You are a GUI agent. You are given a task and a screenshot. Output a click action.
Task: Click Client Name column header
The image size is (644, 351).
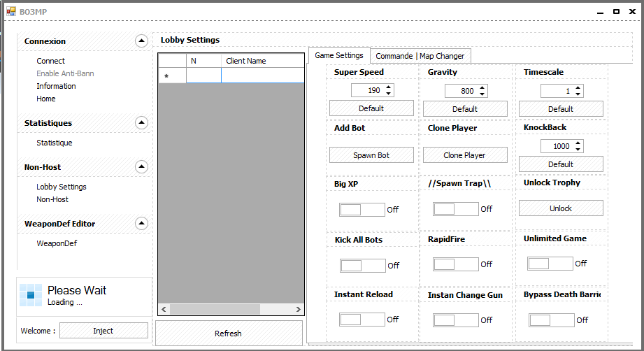click(x=263, y=61)
